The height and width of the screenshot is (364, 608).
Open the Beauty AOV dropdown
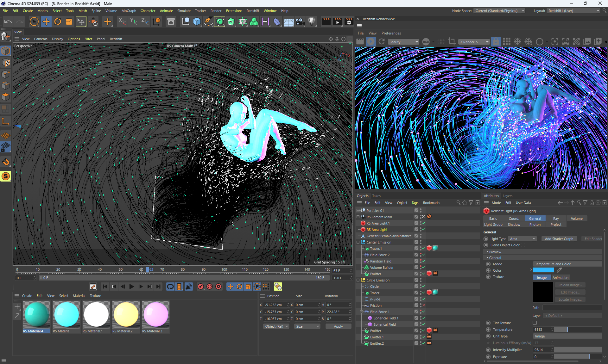point(403,42)
